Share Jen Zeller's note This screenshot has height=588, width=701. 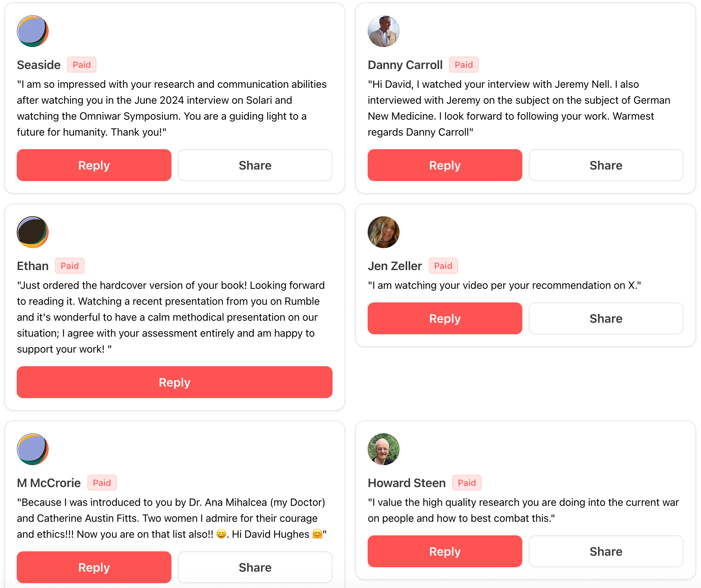pyautogui.click(x=606, y=318)
